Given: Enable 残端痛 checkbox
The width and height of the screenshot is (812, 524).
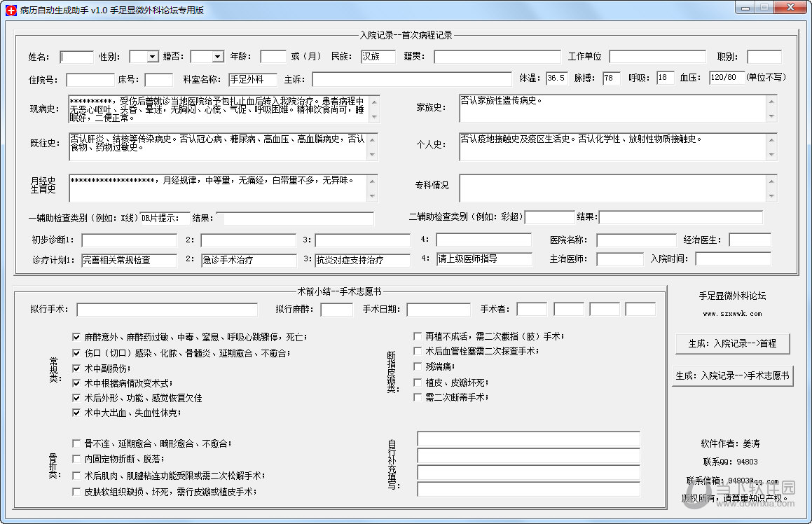Looking at the screenshot, I should (418, 366).
